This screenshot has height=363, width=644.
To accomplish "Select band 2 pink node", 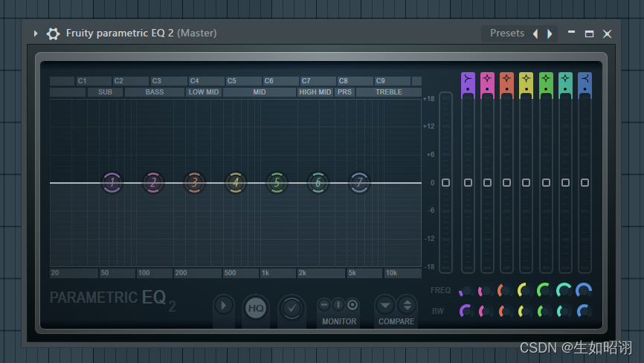I will click(x=153, y=182).
